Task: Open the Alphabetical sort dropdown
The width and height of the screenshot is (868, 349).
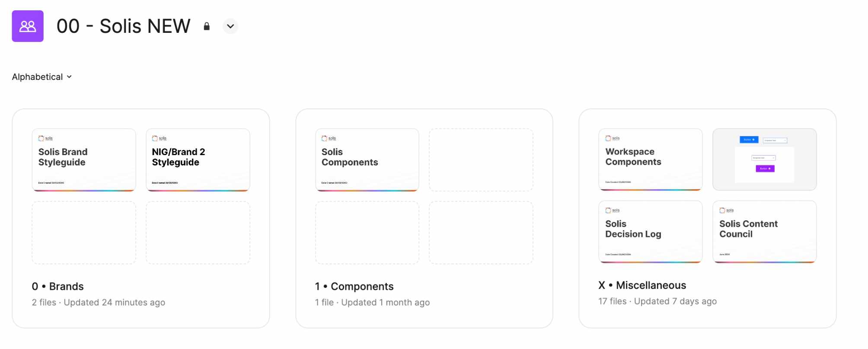Action: click(x=41, y=76)
